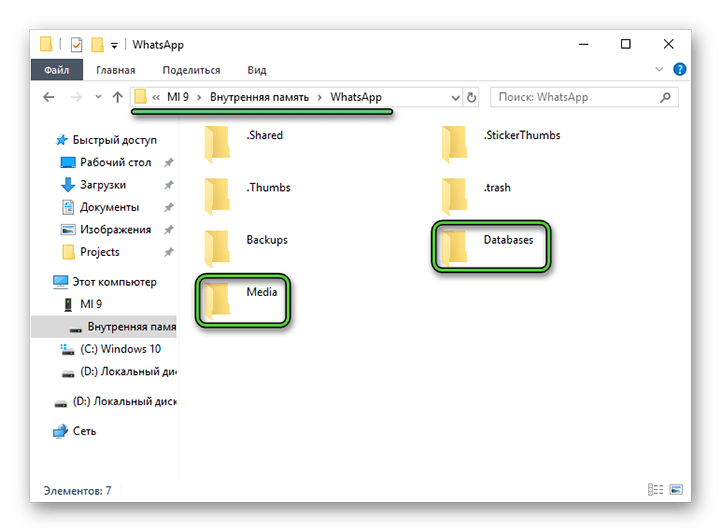Click WhatsApp breadcrumb in the address bar
721x532 pixels.
pos(356,97)
